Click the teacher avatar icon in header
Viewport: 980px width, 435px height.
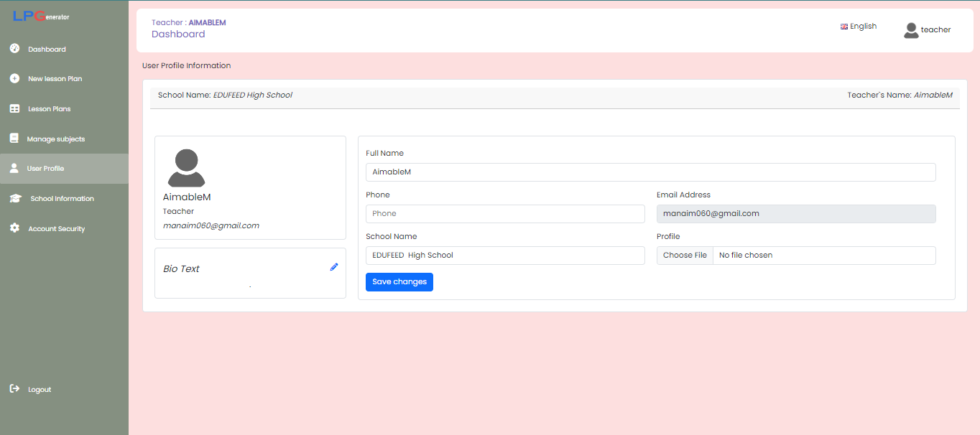tap(911, 30)
